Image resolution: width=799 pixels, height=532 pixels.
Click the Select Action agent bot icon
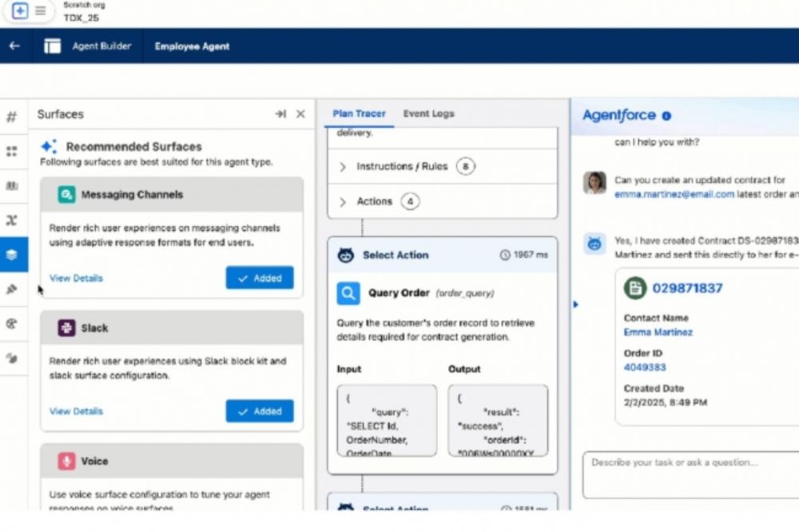[x=346, y=255]
